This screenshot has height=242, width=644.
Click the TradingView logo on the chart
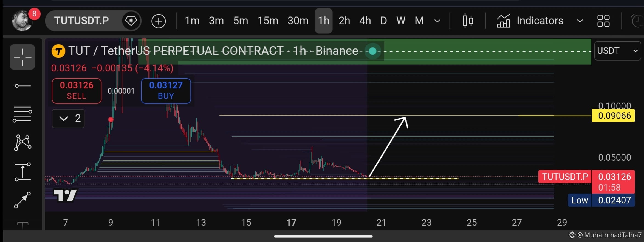(65, 195)
